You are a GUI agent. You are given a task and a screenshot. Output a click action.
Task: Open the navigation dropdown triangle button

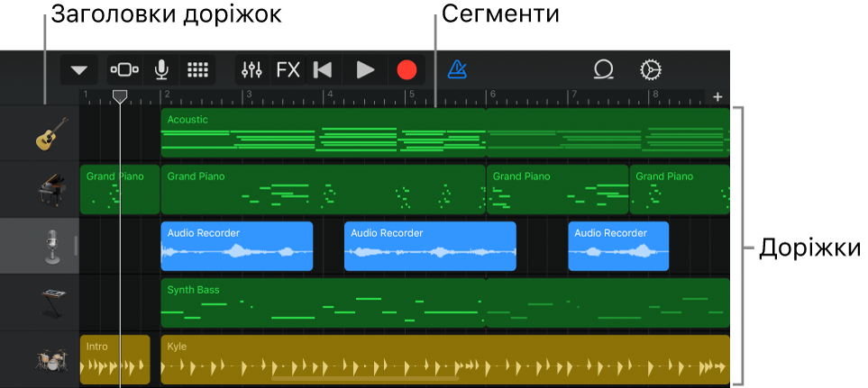point(79,70)
